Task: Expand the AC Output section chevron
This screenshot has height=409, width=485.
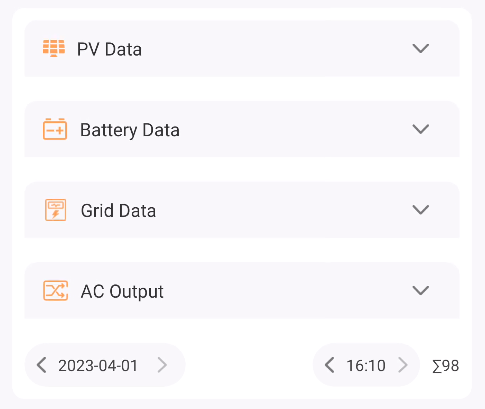Action: pos(421,290)
